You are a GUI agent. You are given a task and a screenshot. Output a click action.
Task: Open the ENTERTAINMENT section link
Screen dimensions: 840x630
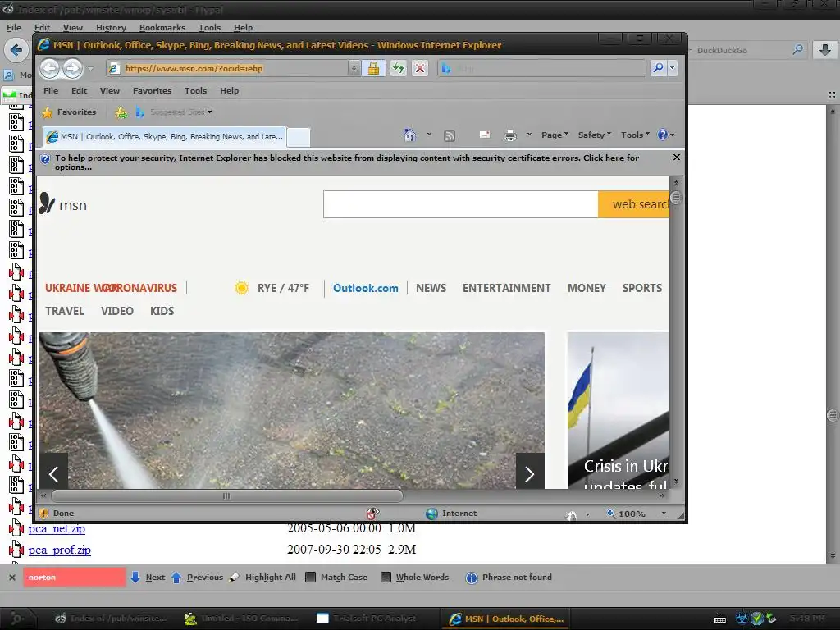pos(507,288)
